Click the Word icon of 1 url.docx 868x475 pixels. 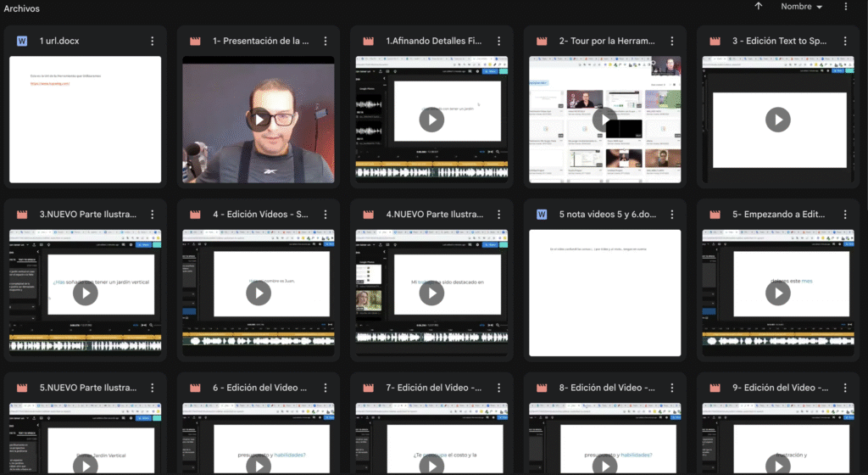pyautogui.click(x=22, y=41)
